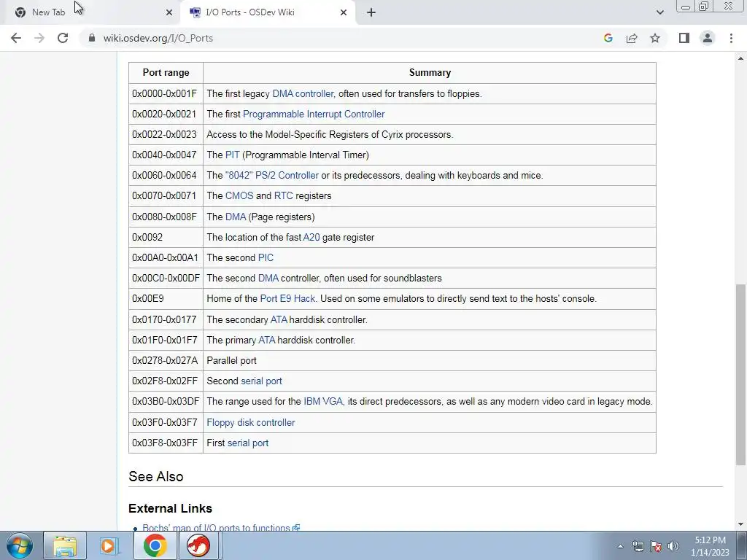
Task: Click the Port range column header
Action: (x=166, y=73)
